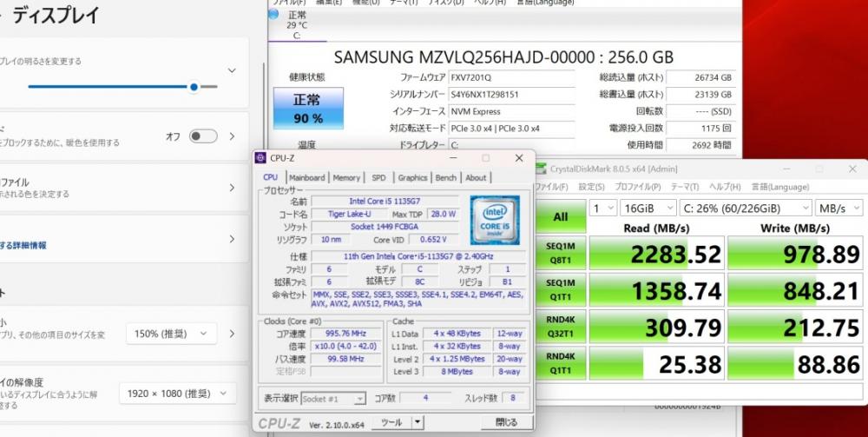Run the SEQ1M Q1T1 test
This screenshot has width=868, height=437.
pos(561,289)
